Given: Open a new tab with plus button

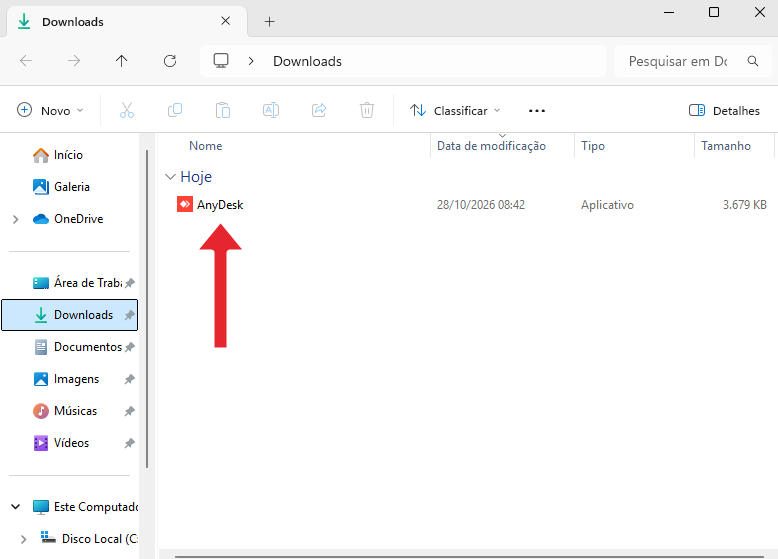Looking at the screenshot, I should 269,21.
